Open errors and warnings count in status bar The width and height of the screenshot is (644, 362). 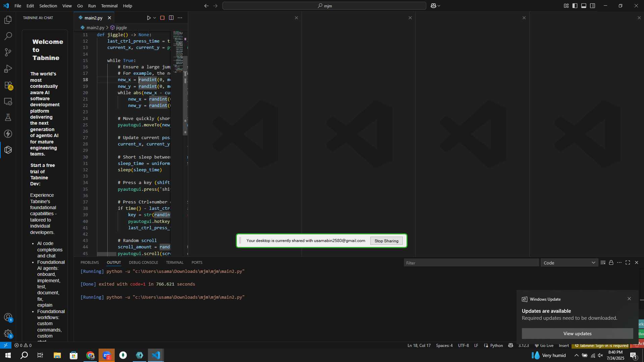tap(23, 345)
